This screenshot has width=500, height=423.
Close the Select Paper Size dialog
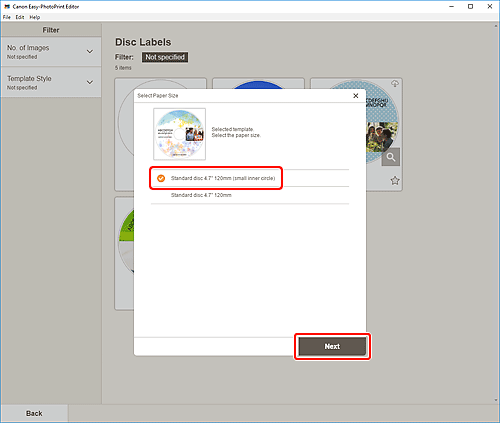click(x=356, y=96)
